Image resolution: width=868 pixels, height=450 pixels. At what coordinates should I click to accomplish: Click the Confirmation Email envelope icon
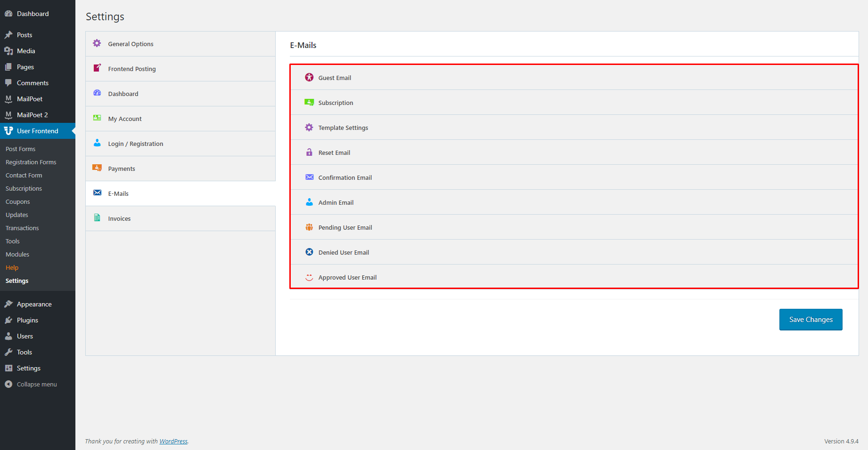coord(309,177)
